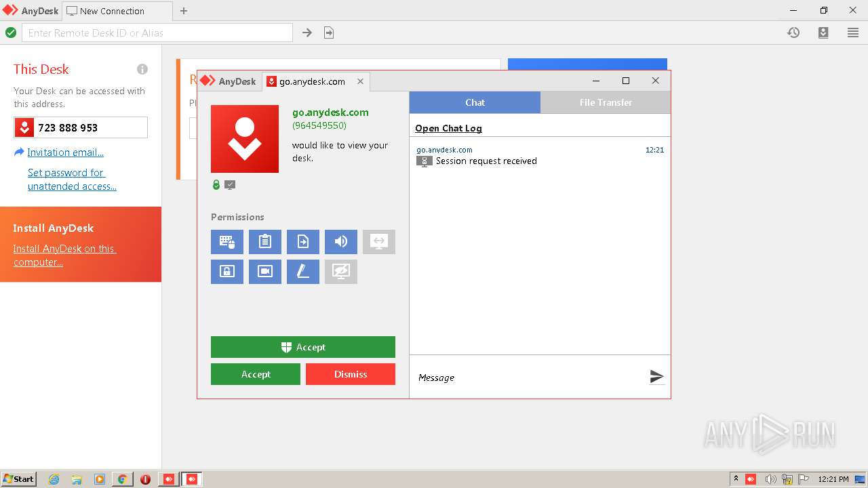
Task: Open Set password for unattended access link
Action: click(x=72, y=180)
